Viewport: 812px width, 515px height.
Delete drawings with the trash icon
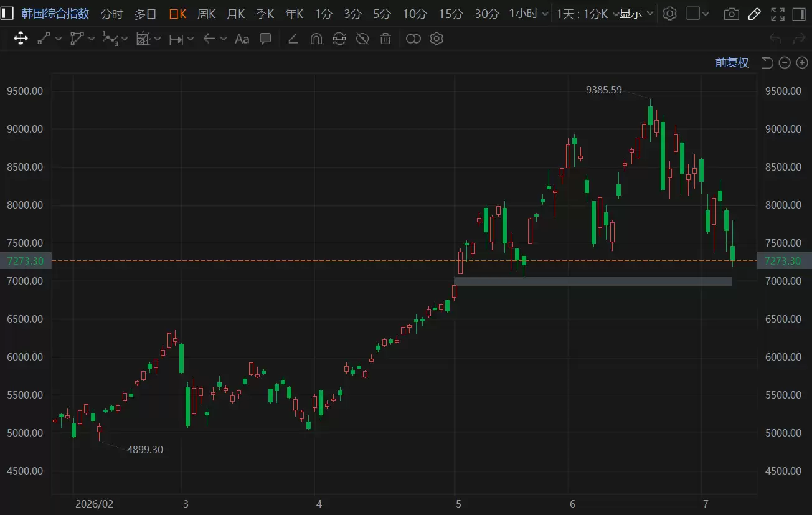(385, 39)
